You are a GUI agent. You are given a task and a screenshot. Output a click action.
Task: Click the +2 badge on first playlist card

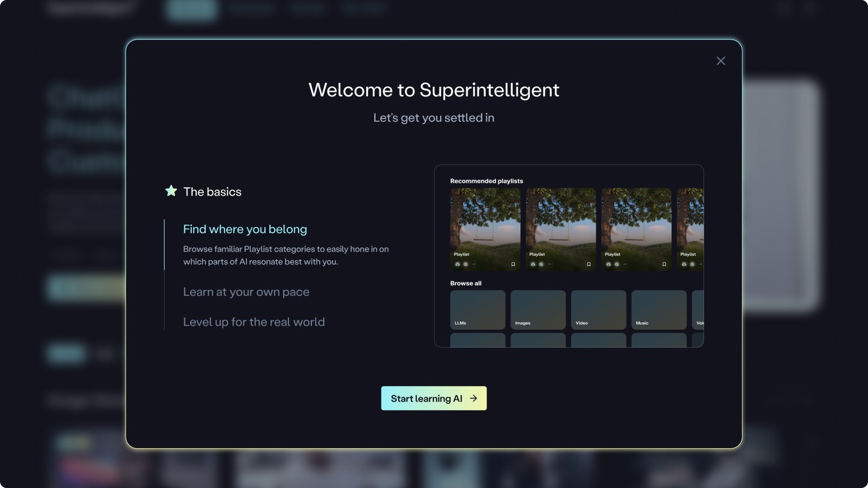coord(474,265)
